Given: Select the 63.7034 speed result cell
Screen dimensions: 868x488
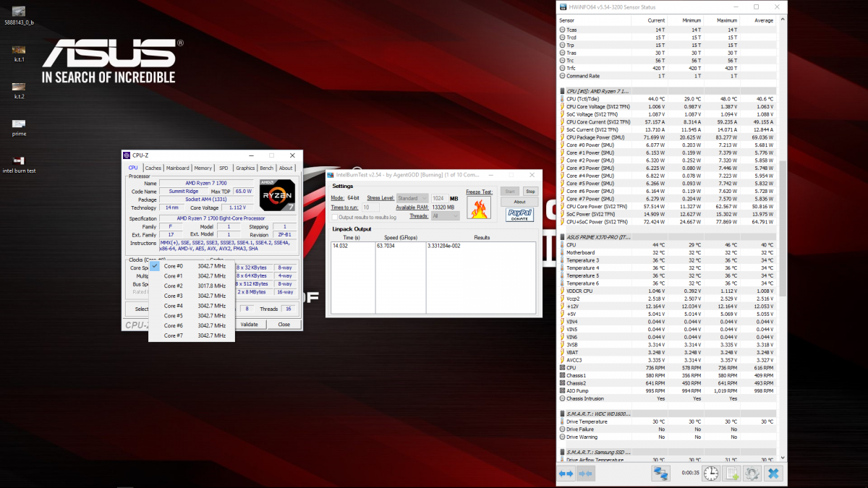Looking at the screenshot, I should tap(400, 246).
